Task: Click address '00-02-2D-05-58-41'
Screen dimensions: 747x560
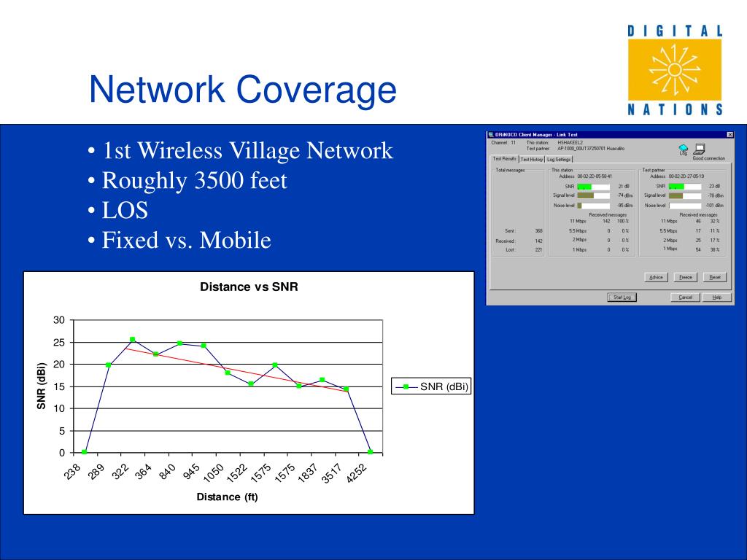Action: coord(595,176)
